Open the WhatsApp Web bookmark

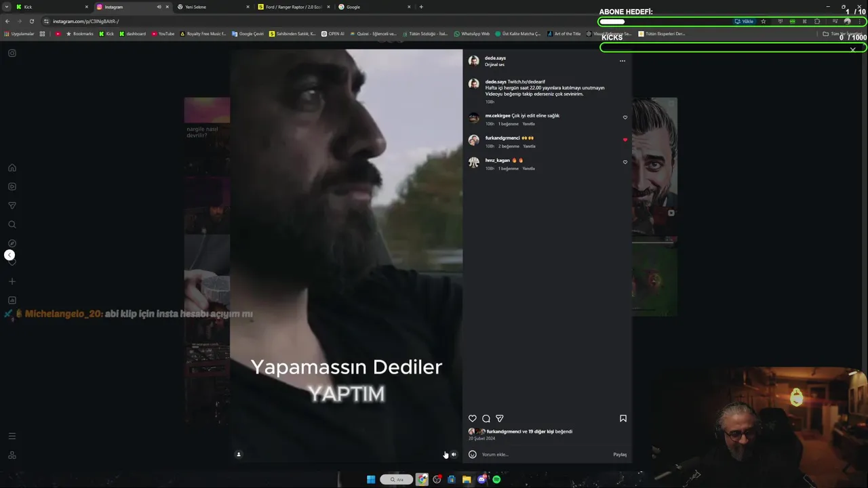tap(472, 34)
